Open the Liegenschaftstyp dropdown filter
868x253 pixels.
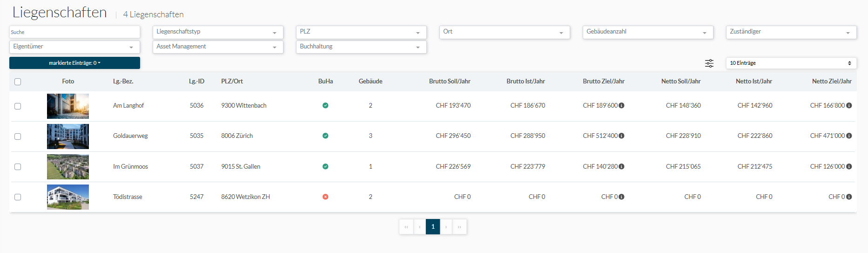point(217,32)
